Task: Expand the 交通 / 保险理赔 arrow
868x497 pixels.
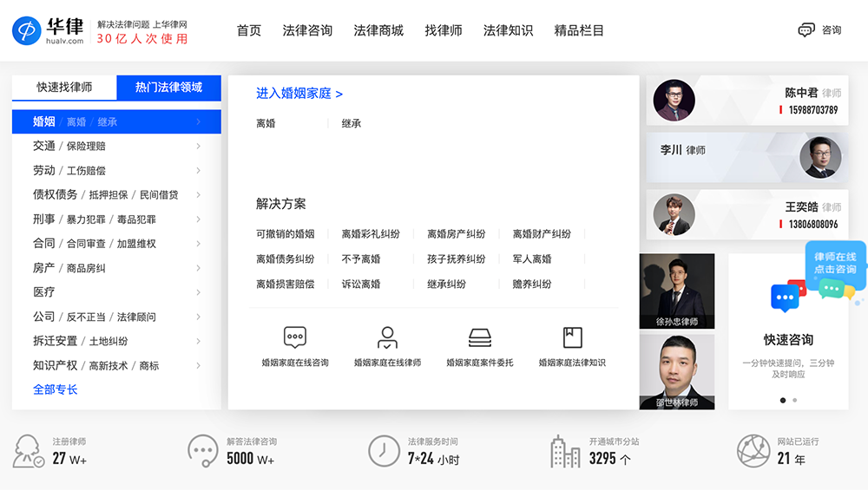Action: click(x=198, y=146)
